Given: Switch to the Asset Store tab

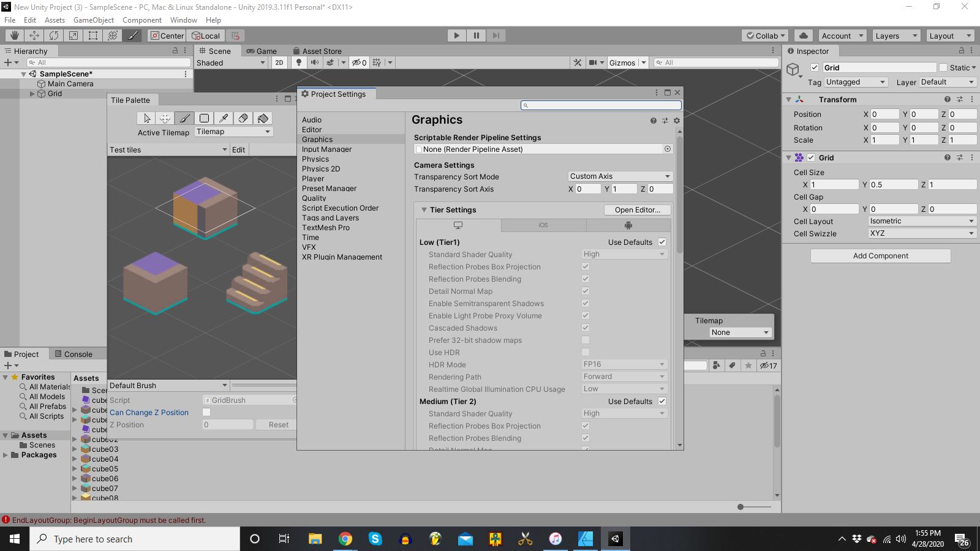Looking at the screenshot, I should pos(317,51).
